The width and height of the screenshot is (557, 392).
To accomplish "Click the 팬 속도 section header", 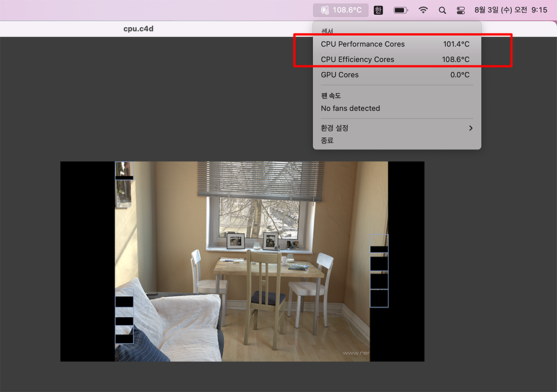I will (x=330, y=96).
